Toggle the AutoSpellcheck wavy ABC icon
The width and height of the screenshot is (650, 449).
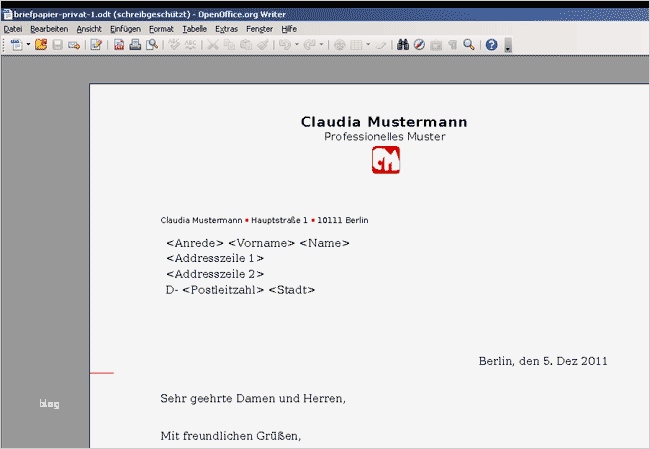coord(190,44)
